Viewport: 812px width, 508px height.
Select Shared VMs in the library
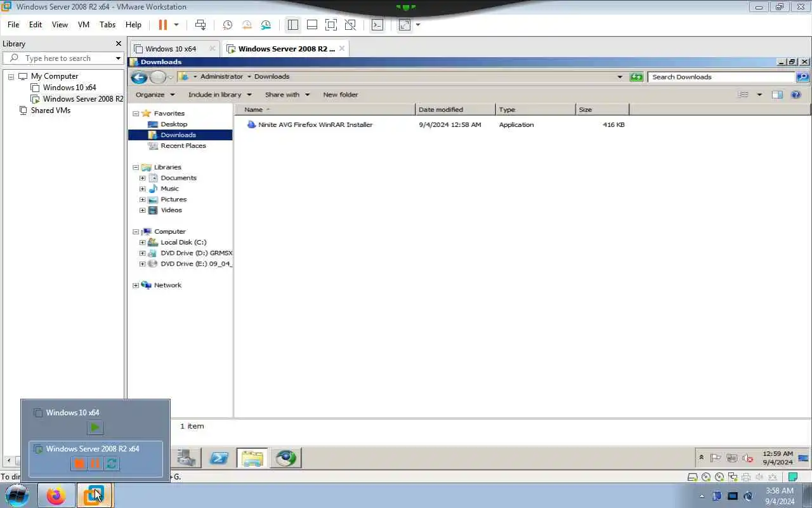point(50,110)
